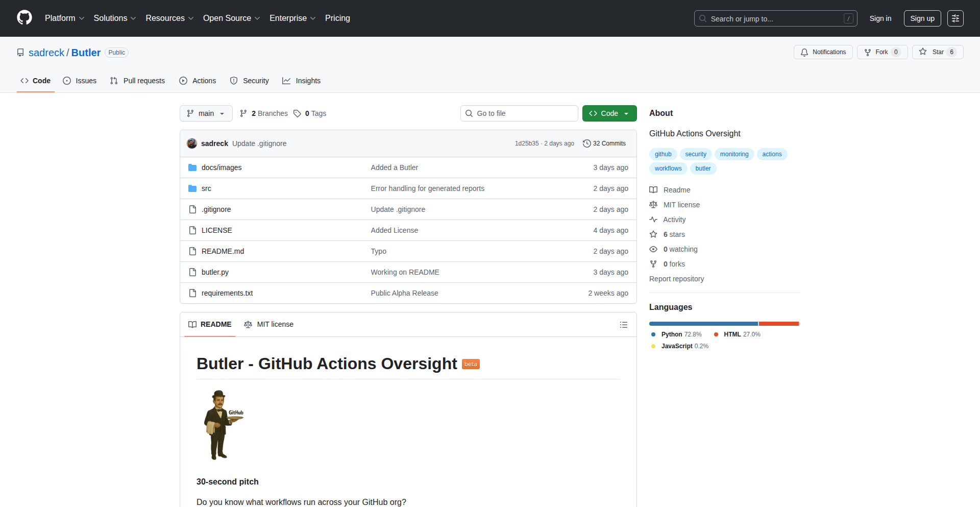Click the tag icon next to Tags
The image size is (980, 507).
pos(297,113)
